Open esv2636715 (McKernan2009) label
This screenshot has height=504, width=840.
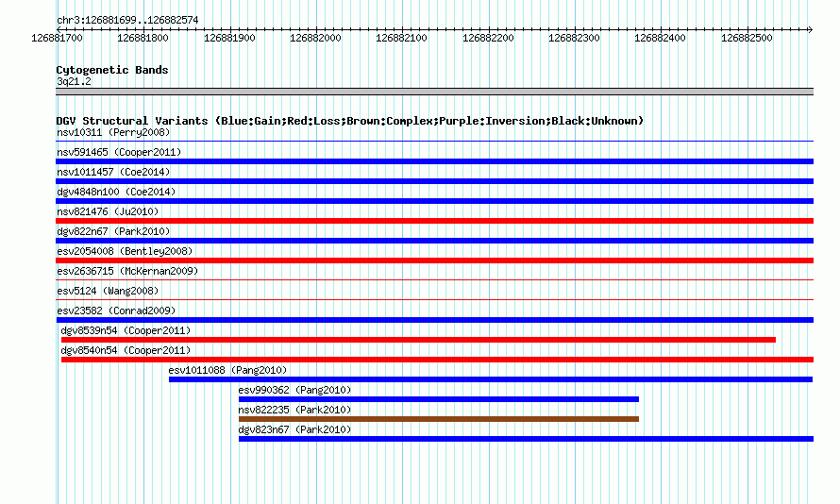[x=127, y=271]
